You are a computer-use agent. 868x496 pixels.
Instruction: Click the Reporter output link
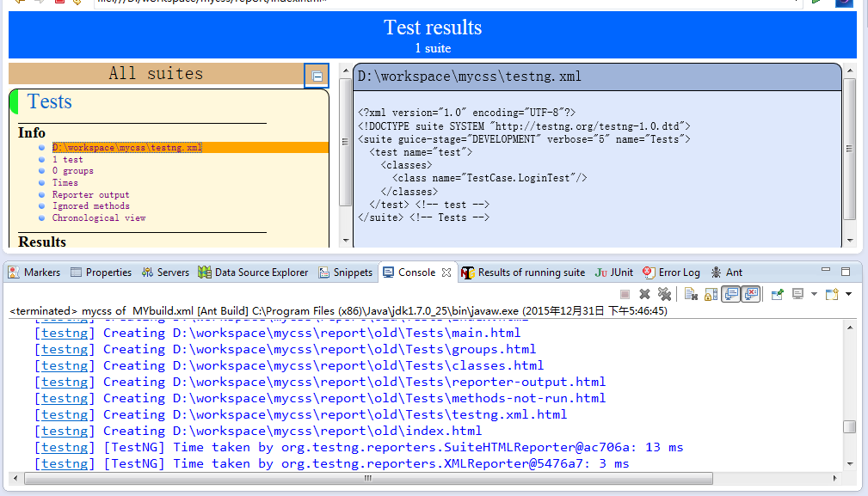point(90,195)
